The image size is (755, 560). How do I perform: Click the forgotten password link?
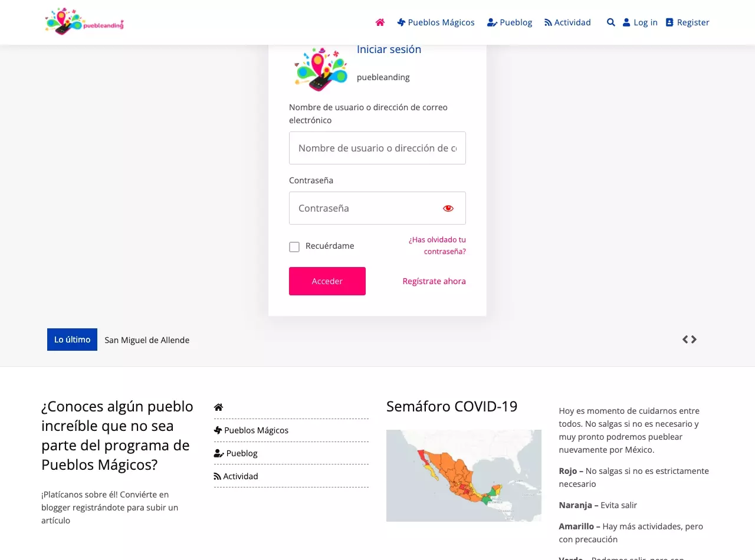pos(437,246)
